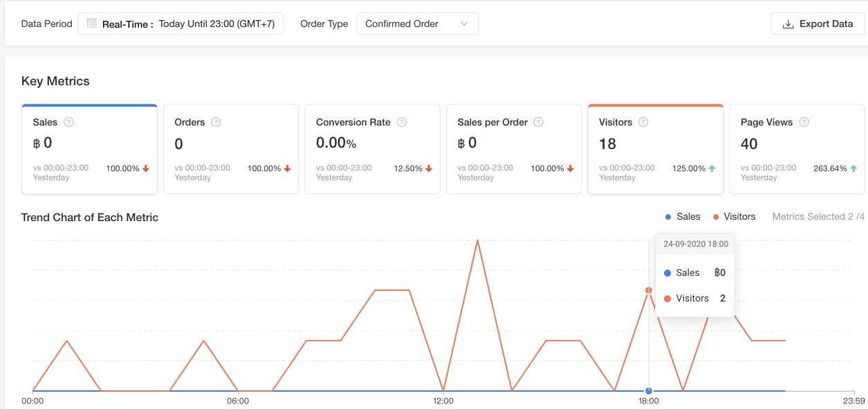Toggle the Visitors metric card
Screen dimensions: 868x409
click(655, 149)
